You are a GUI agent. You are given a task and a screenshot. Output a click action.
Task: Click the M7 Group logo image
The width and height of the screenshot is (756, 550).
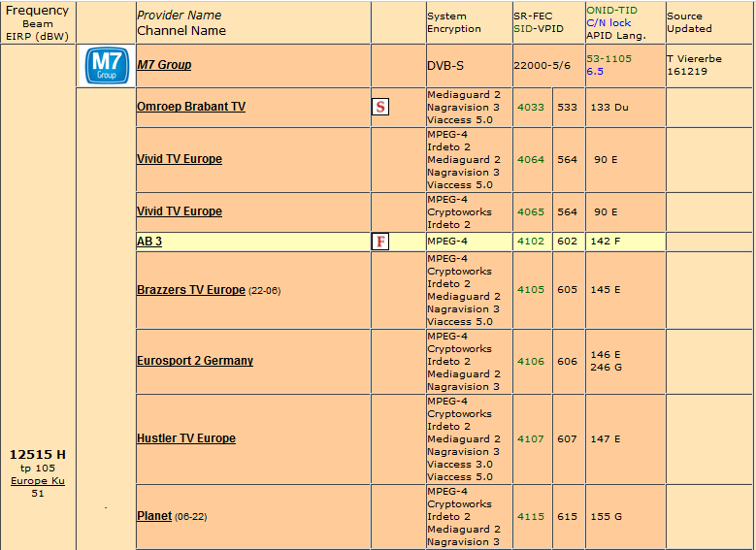point(107,66)
